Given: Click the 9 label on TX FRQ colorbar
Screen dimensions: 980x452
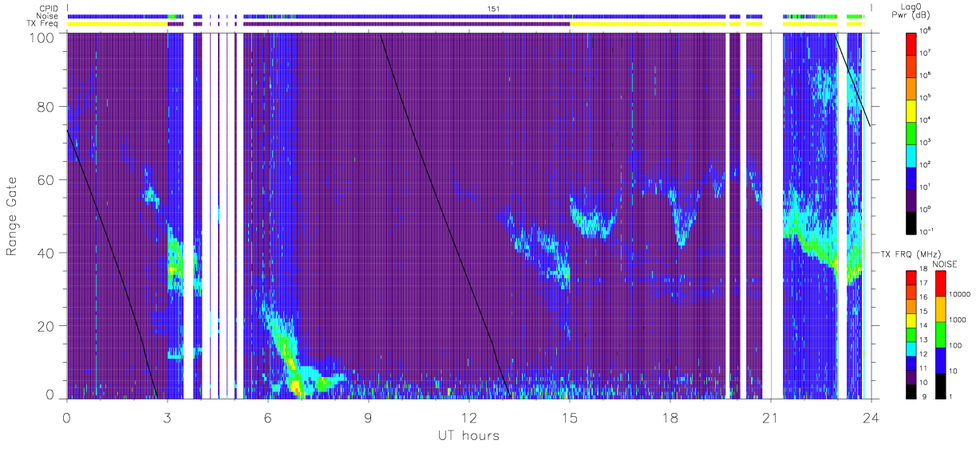Looking at the screenshot, I should 924,397.
